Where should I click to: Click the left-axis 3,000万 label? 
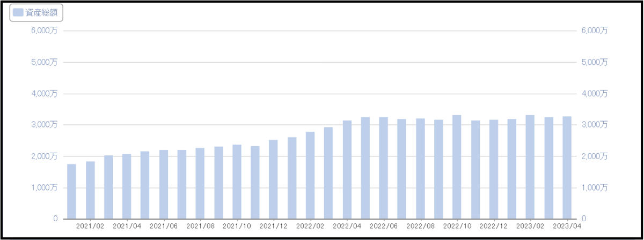45,125
